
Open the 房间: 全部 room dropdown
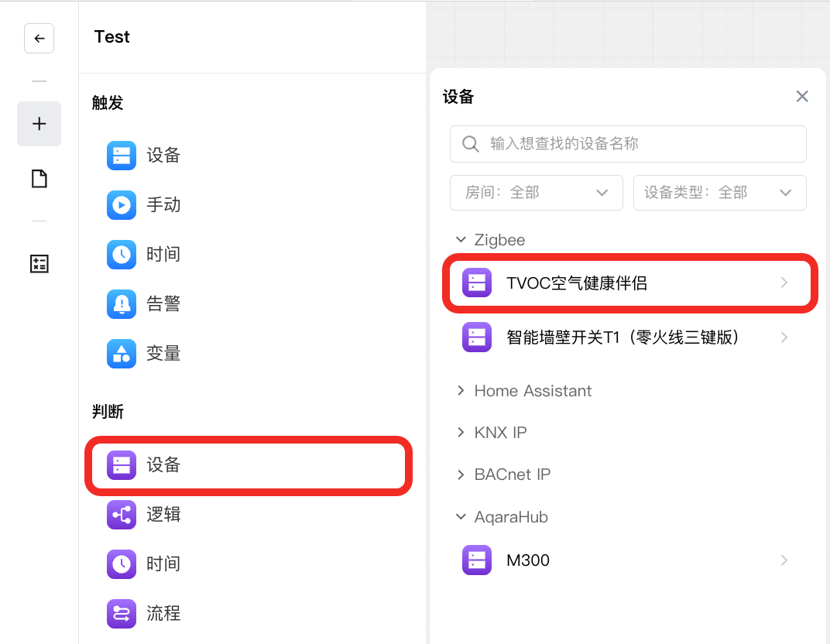tap(537, 193)
